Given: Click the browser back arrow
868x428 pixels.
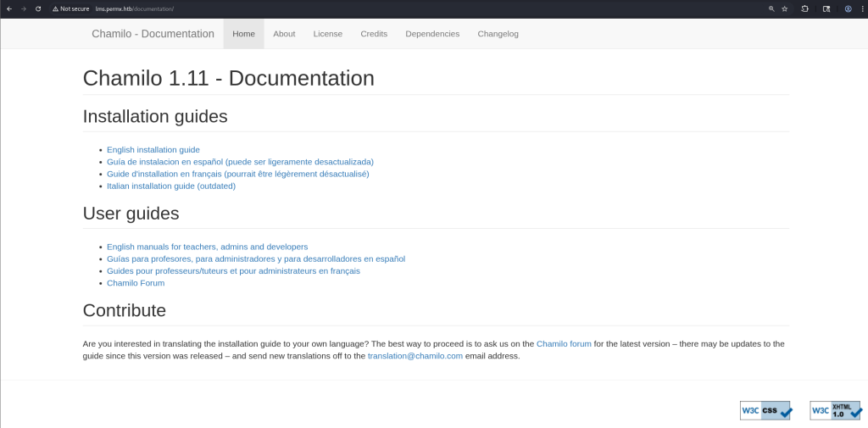Looking at the screenshot, I should point(8,8).
